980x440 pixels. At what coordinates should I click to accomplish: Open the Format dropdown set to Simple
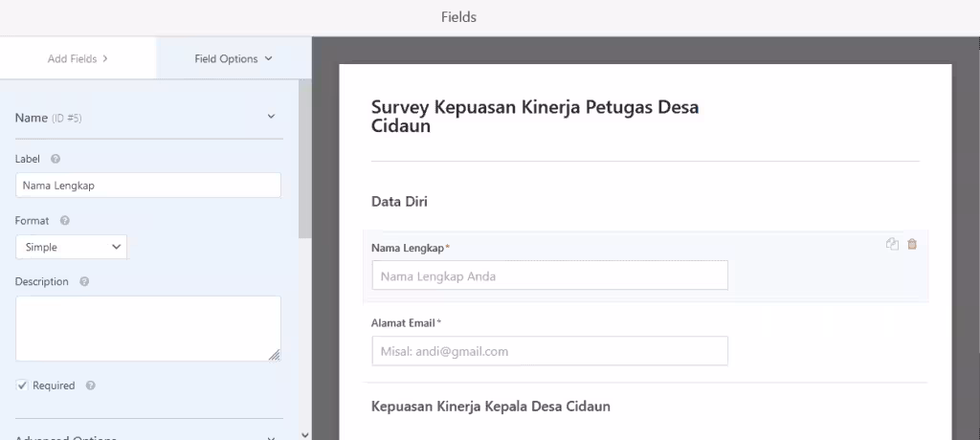click(71, 247)
